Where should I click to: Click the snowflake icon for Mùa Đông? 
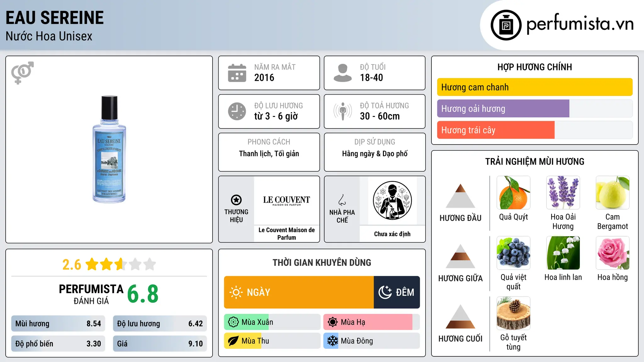tap(332, 341)
